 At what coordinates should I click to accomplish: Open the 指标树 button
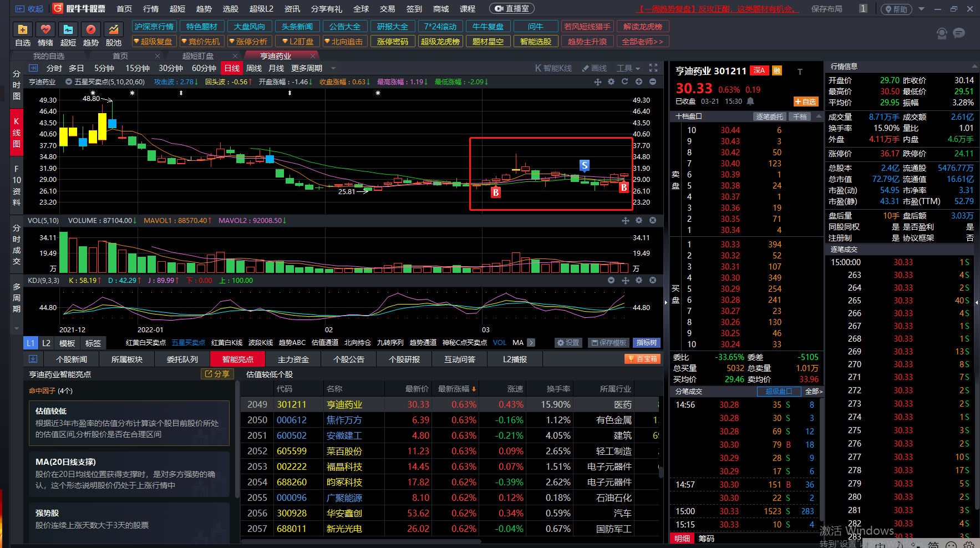tap(647, 343)
